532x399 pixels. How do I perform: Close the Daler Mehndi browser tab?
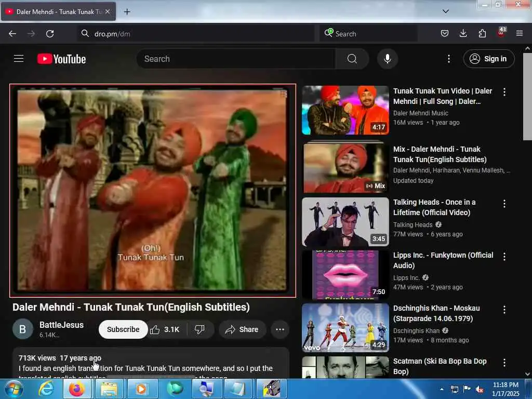[x=107, y=11]
